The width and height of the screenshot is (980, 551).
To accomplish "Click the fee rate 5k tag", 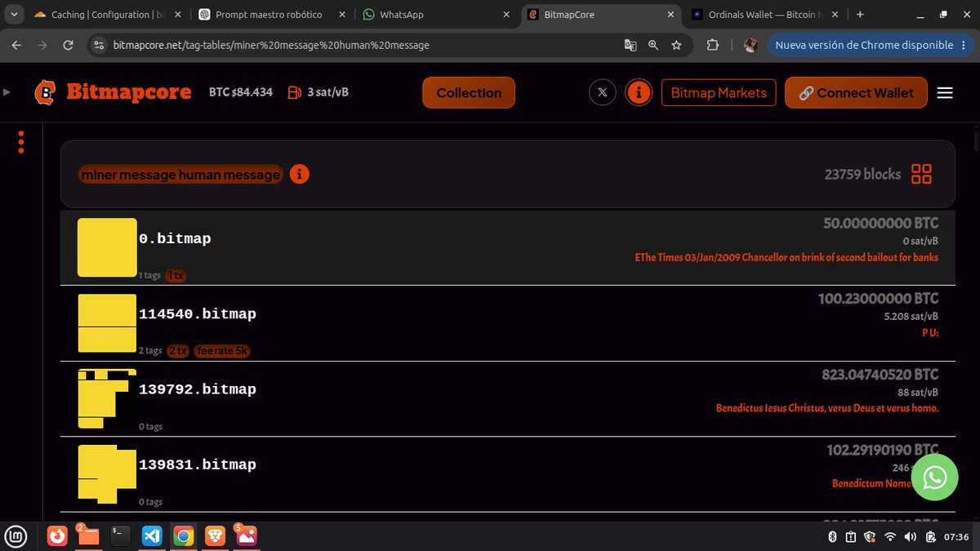I will pos(221,351).
